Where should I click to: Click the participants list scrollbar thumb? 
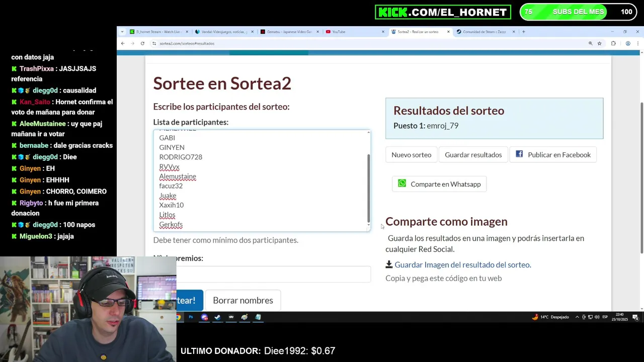click(x=368, y=189)
